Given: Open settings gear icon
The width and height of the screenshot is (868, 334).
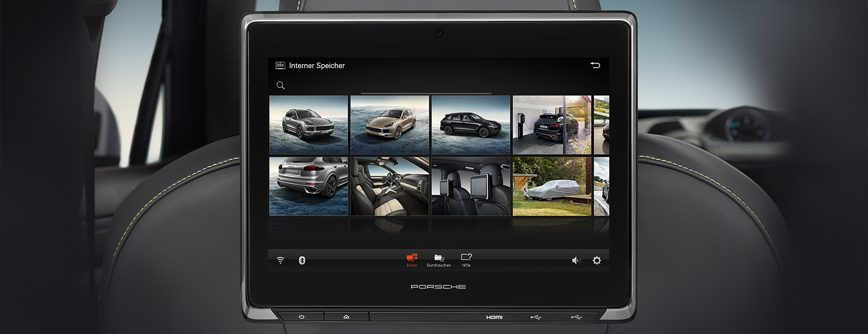Looking at the screenshot, I should (x=597, y=260).
